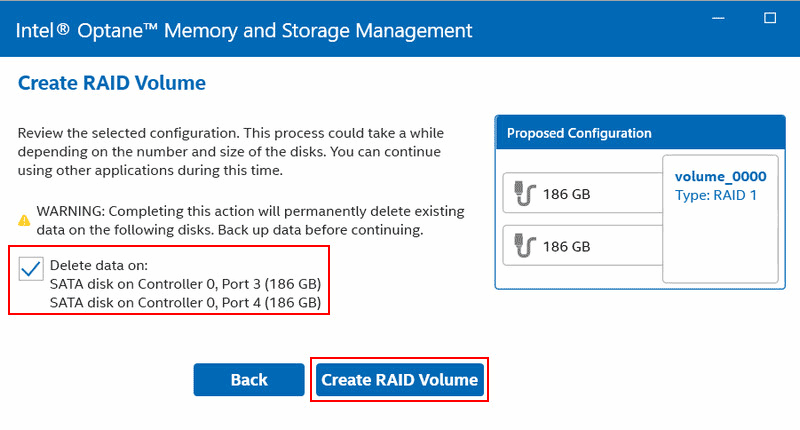This screenshot has width=800, height=430.
Task: Click the Create RAID Volume page heading
Action: pyautogui.click(x=112, y=84)
